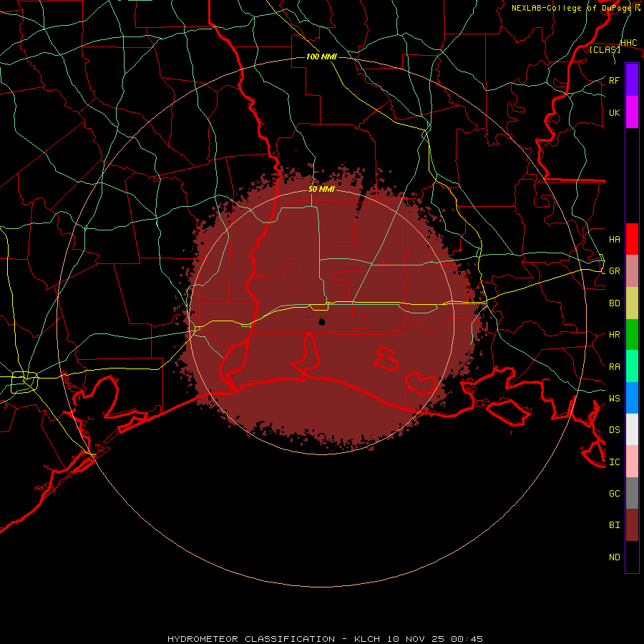The height and width of the screenshot is (644, 644).
Task: Click the ND black legend swatch
Action: coord(632,557)
